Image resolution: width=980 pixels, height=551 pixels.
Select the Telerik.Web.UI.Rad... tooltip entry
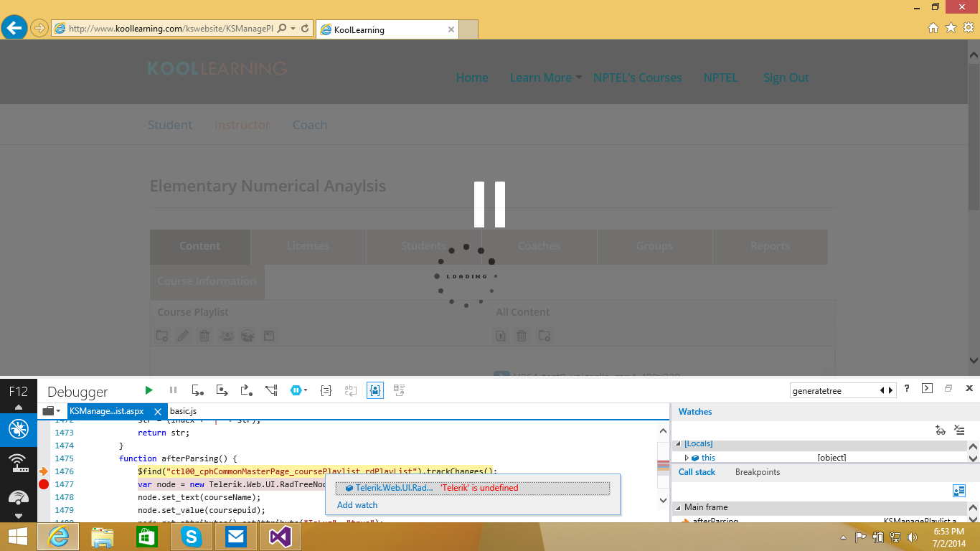pyautogui.click(x=472, y=488)
